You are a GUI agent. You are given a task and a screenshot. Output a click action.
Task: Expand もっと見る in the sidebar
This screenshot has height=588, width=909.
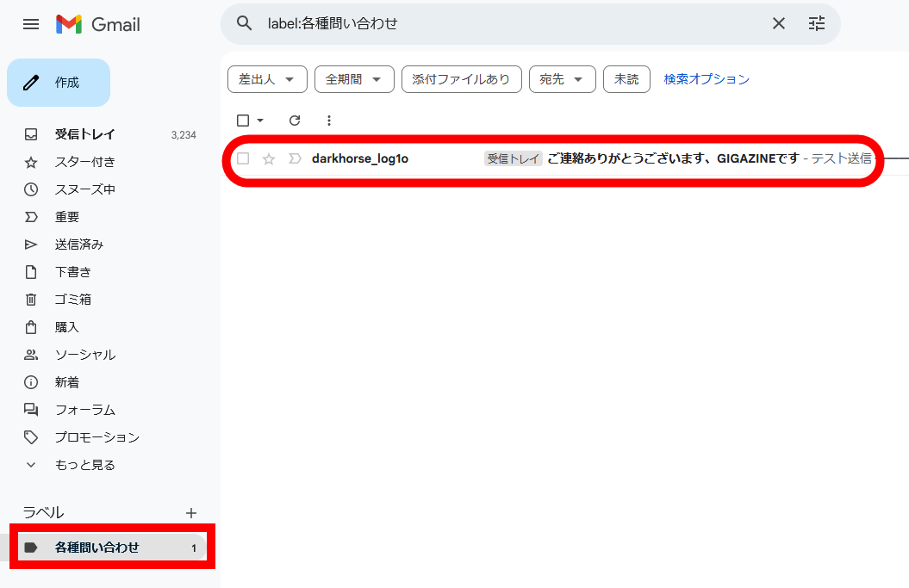pyautogui.click(x=84, y=465)
